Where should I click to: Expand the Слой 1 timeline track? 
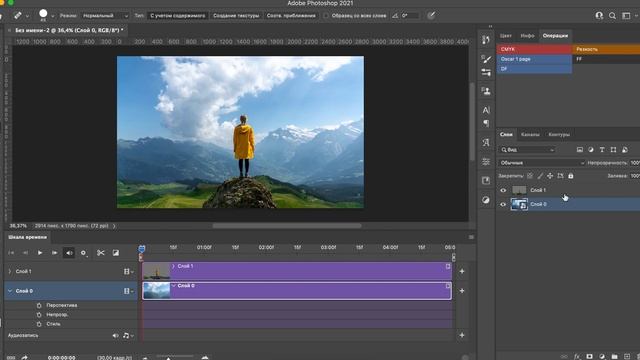point(10,271)
